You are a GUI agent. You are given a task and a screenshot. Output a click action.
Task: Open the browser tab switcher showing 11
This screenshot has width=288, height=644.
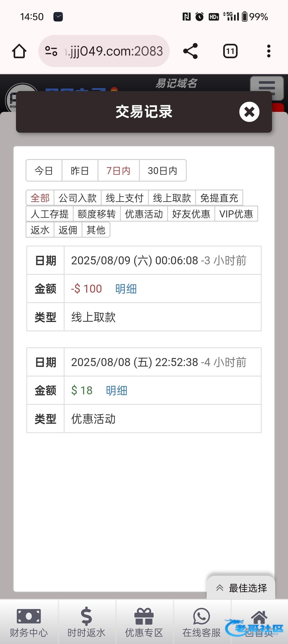[x=230, y=51]
